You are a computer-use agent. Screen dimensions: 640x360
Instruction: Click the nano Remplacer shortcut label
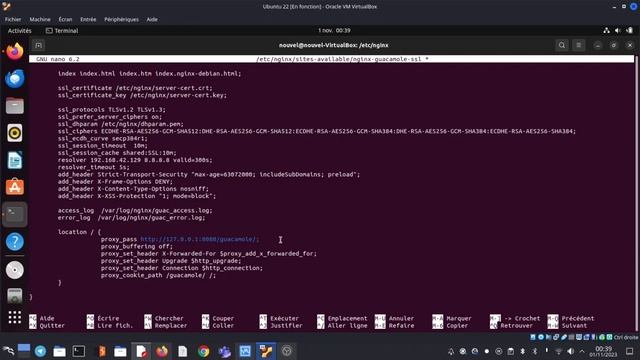pyautogui.click(x=171, y=326)
